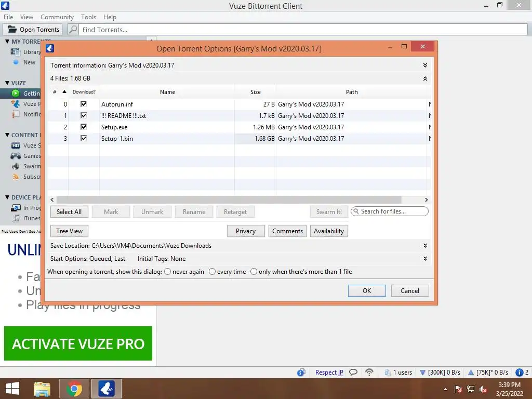Screen dimensions: 532x399
Task: Uncheck download for Autorun.inf
Action: click(x=84, y=104)
